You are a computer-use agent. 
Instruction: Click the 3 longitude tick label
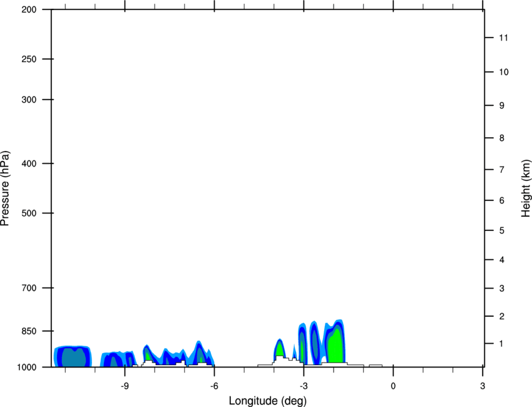[x=483, y=386]
